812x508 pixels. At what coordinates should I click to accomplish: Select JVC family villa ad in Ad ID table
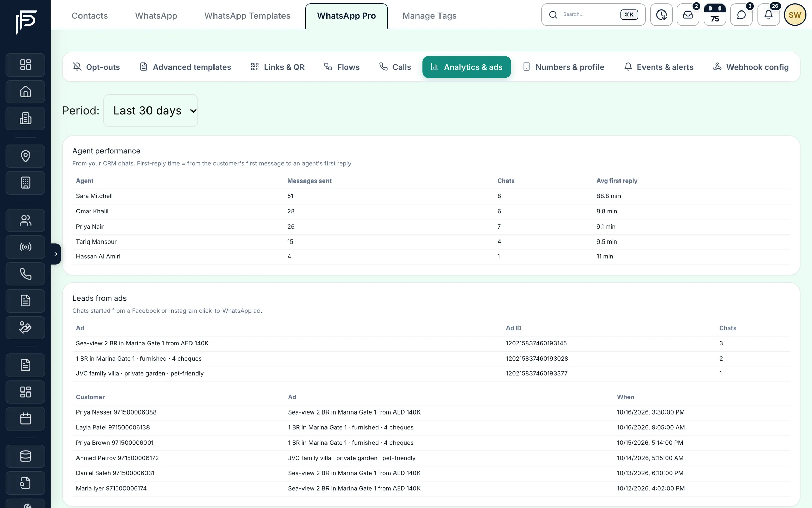pyautogui.click(x=140, y=374)
